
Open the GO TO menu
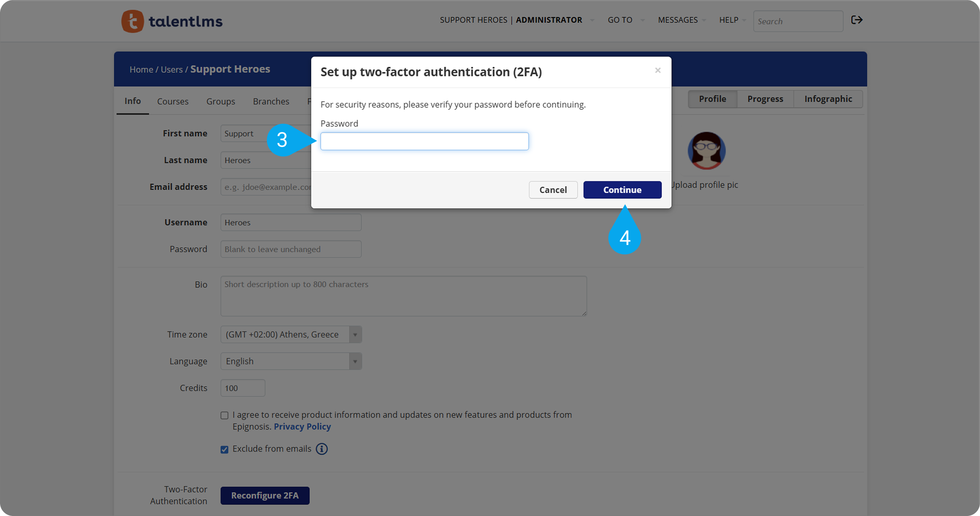[x=620, y=20]
